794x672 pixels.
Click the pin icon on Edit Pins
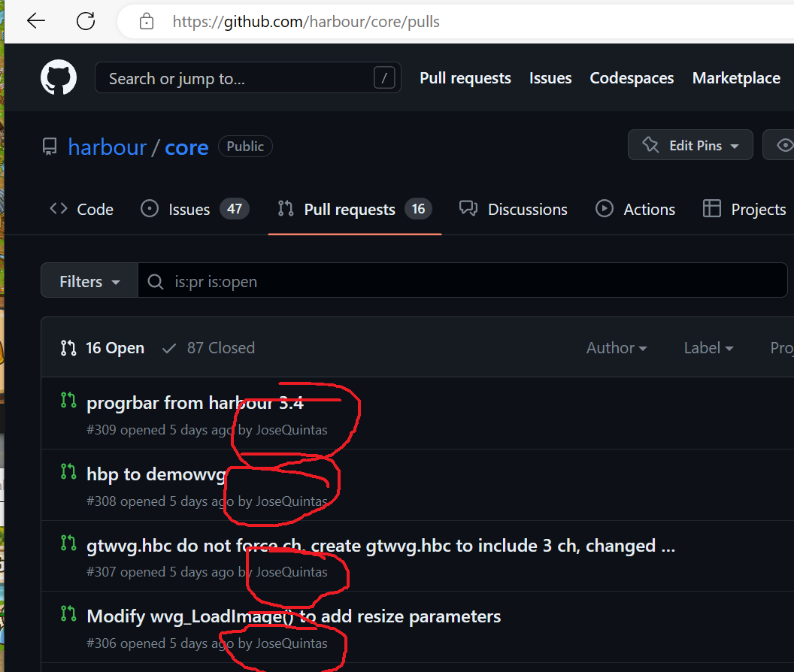coord(650,145)
